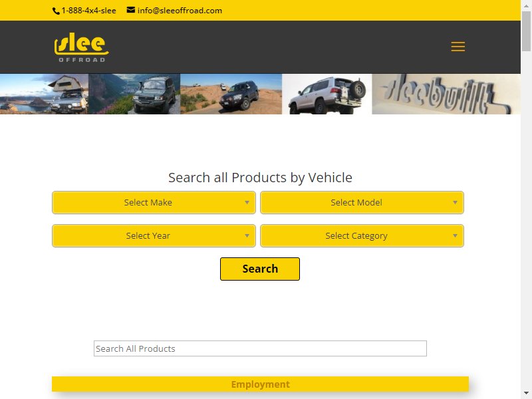Click the scrollbar down arrow
Viewport: 532px width, 399px height.
[526, 394]
